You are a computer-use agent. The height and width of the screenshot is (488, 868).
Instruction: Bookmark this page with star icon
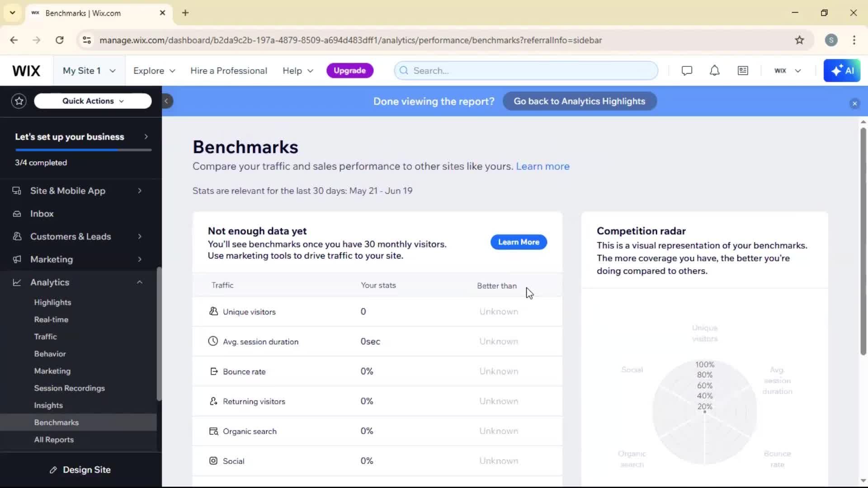click(x=799, y=40)
